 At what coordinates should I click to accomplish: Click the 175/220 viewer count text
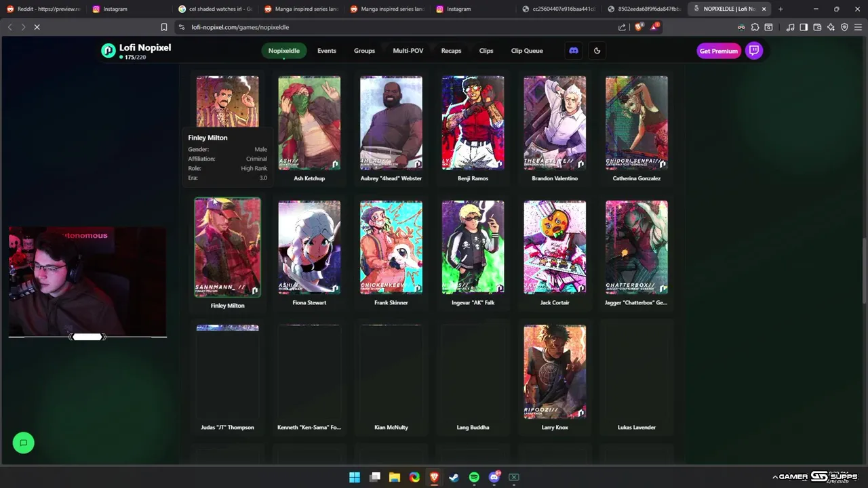tap(134, 58)
